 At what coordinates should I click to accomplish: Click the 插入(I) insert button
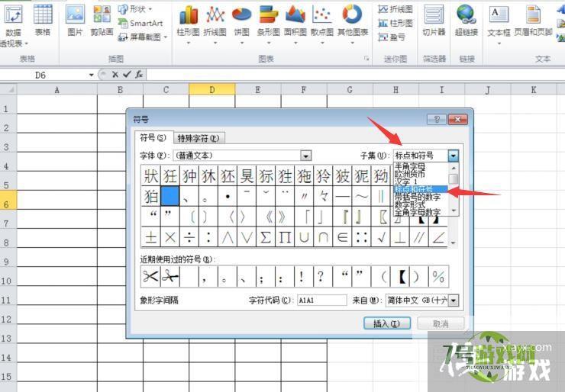click(387, 323)
